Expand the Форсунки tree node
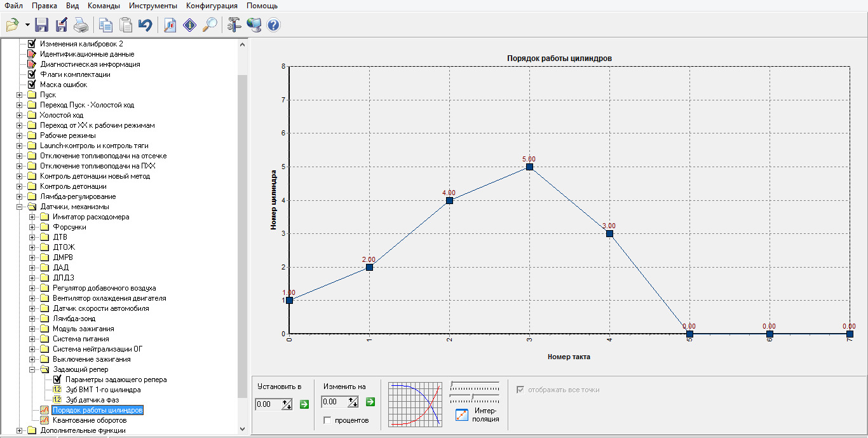This screenshot has height=438, width=868. click(x=32, y=227)
